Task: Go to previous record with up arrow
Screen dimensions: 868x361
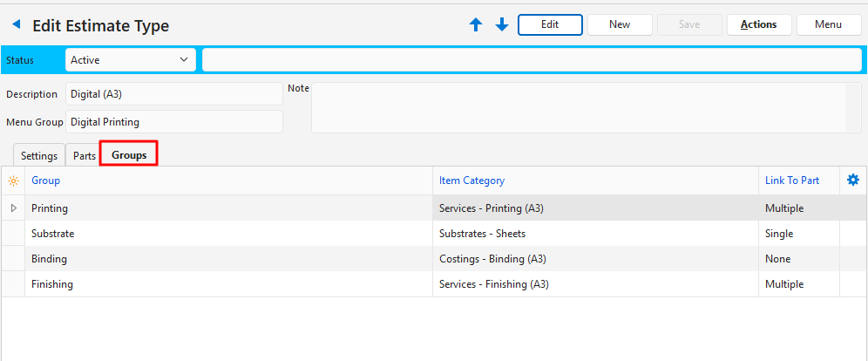Action: (476, 25)
